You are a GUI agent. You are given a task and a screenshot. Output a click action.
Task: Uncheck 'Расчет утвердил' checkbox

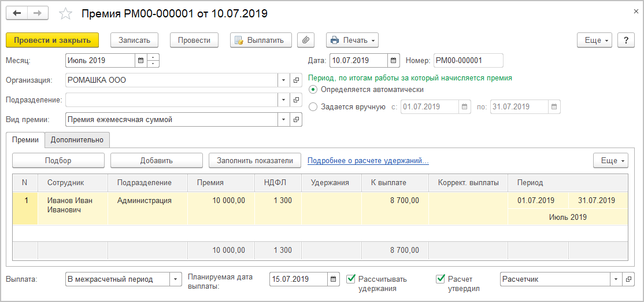pyautogui.click(x=441, y=279)
